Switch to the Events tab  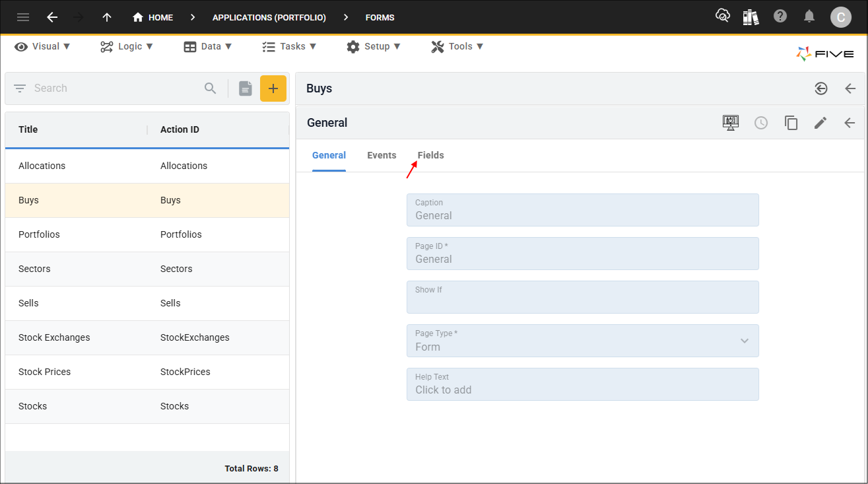(382, 155)
